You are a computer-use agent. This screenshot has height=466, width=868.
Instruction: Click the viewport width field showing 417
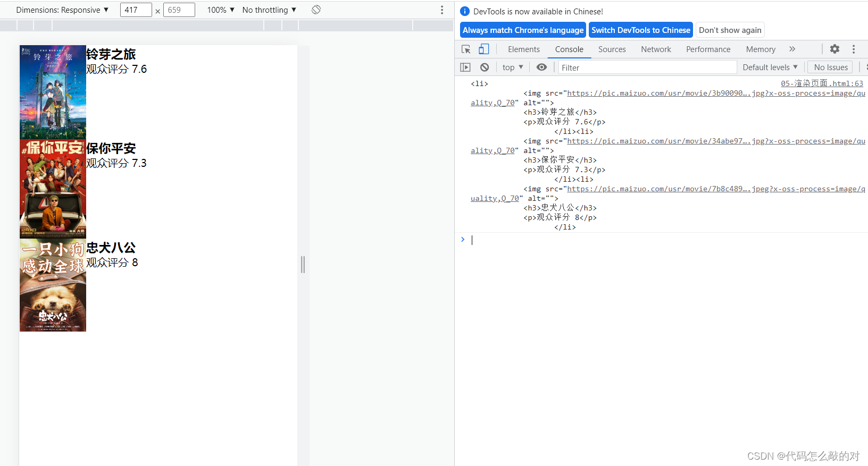tap(136, 10)
